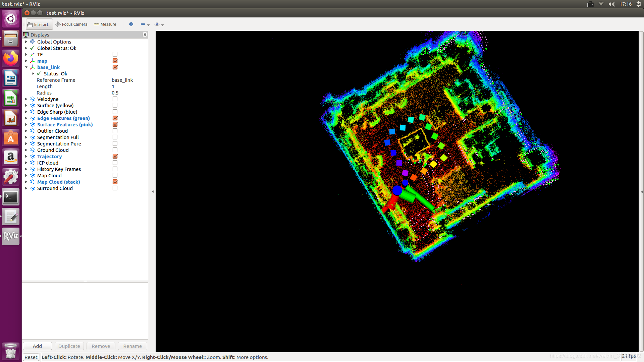Expand the Status: Ok sub-item
Image resolution: width=644 pixels, height=362 pixels.
pyautogui.click(x=33, y=73)
